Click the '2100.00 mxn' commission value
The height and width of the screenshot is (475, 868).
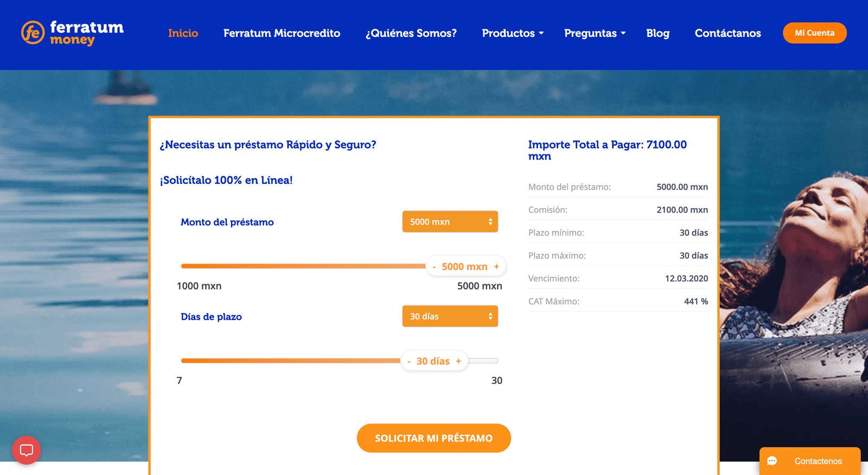(x=682, y=210)
